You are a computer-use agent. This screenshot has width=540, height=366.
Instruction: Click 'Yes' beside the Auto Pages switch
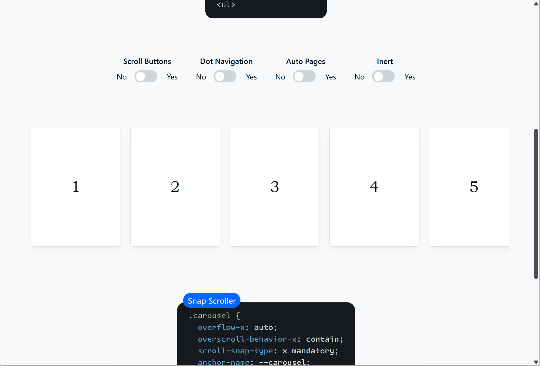coord(331,77)
